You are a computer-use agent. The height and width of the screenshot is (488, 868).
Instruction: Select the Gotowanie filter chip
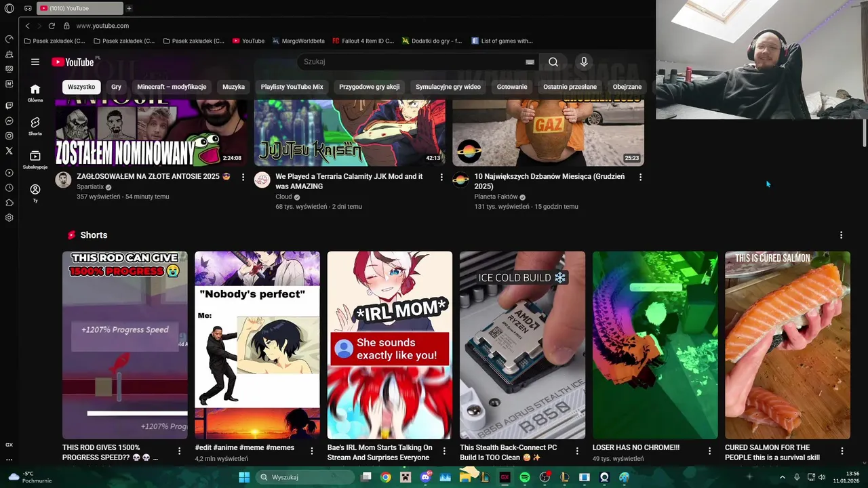pos(512,87)
